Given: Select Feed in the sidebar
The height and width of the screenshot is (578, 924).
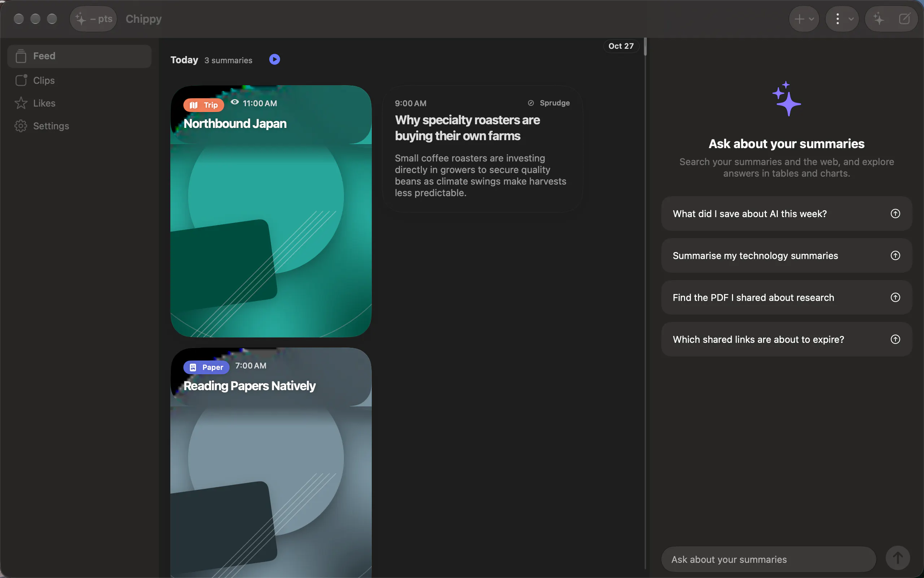Looking at the screenshot, I should [79, 56].
